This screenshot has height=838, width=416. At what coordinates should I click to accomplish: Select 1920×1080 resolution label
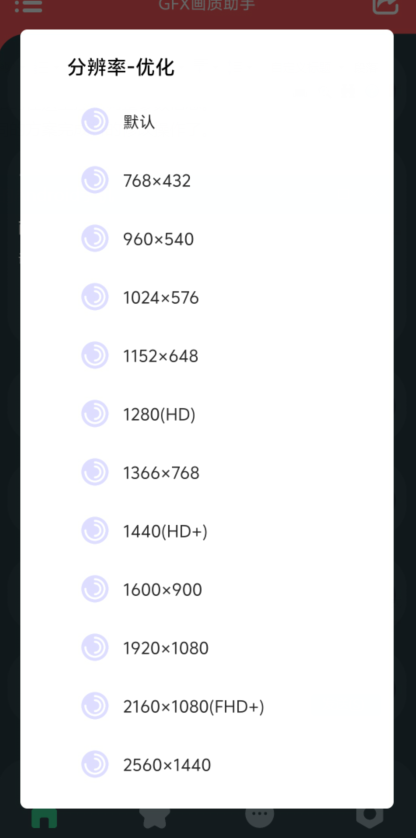pyautogui.click(x=166, y=648)
